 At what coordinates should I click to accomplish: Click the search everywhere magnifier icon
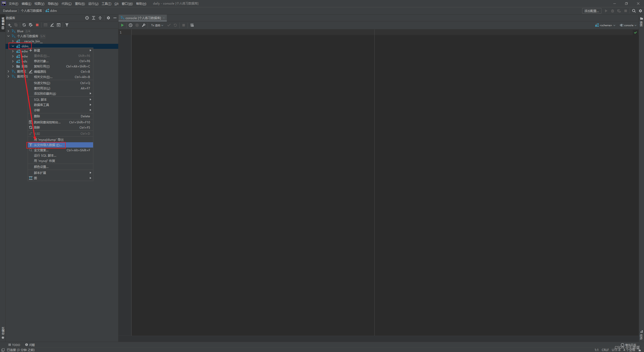634,11
